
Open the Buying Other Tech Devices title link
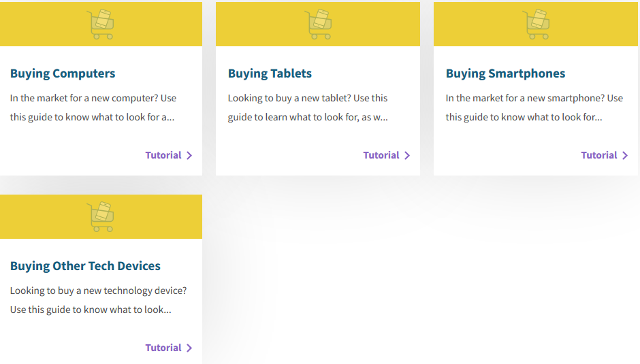tap(85, 266)
